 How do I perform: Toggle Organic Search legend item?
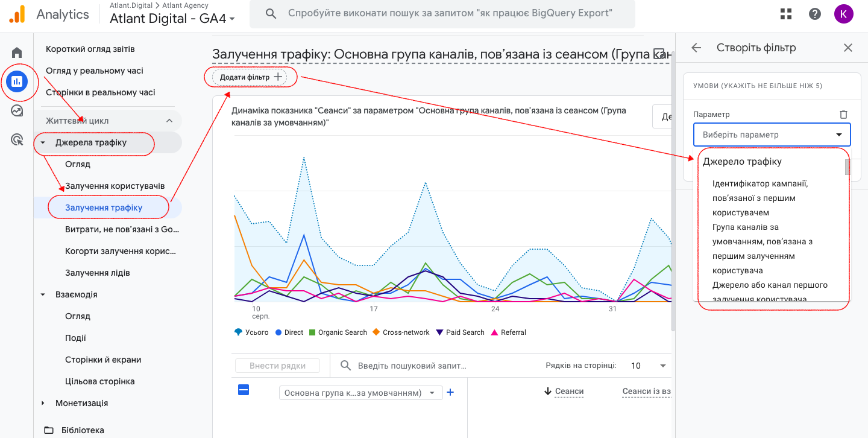[338, 332]
